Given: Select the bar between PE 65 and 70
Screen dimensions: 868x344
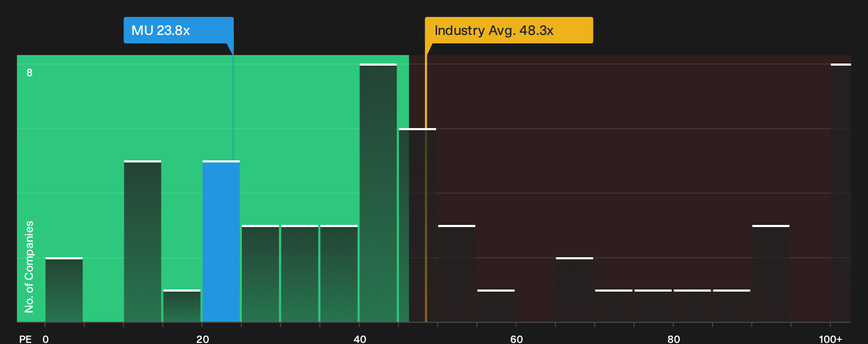Looking at the screenshot, I should point(574,290).
